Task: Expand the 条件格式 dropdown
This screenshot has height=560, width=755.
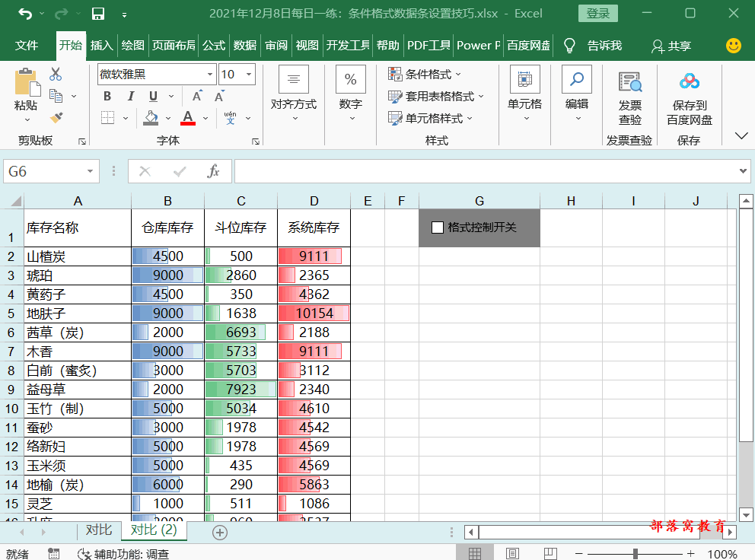Action: tap(458, 74)
